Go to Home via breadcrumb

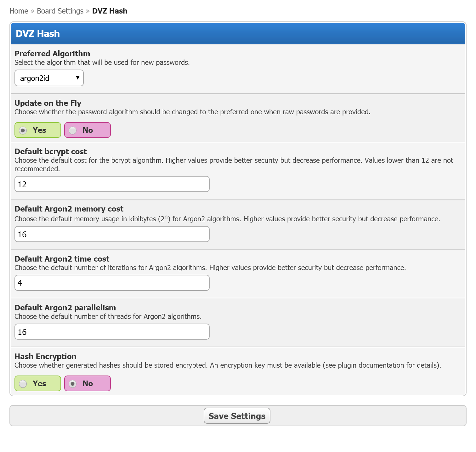(x=19, y=11)
